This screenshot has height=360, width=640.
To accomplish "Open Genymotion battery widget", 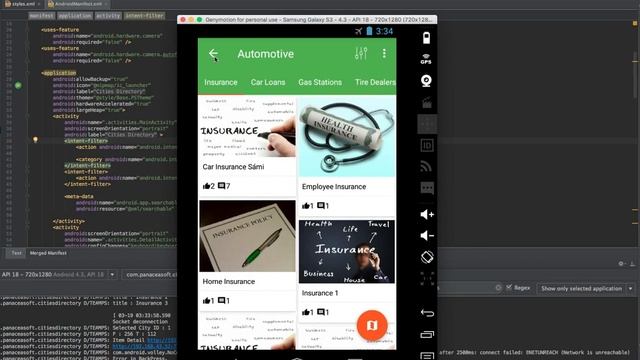I will click(427, 38).
